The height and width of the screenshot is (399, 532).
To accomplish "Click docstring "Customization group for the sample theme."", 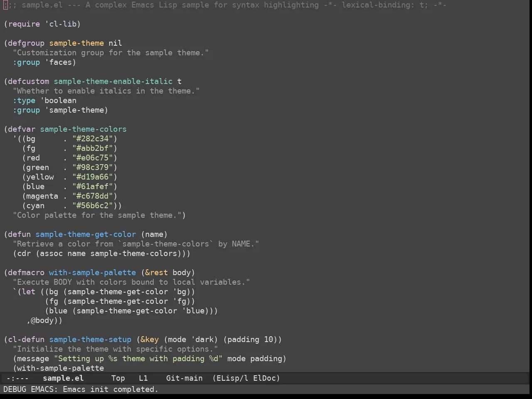I will [x=111, y=53].
